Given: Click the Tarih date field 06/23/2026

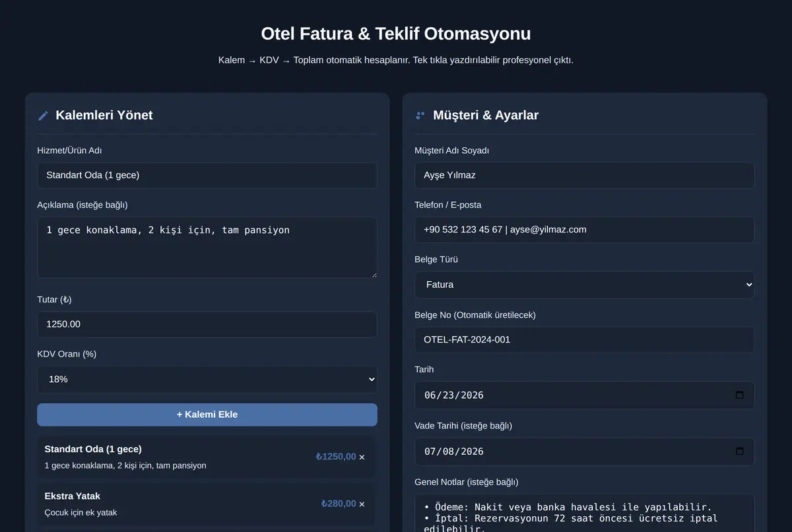Looking at the screenshot, I should [584, 395].
